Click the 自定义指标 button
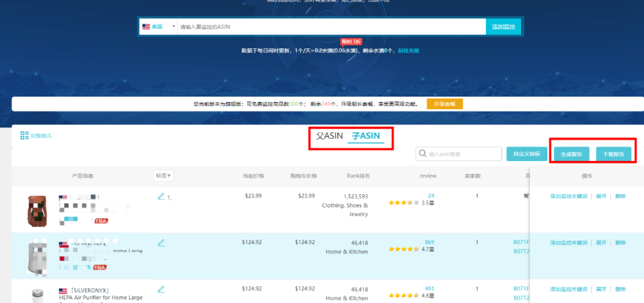Screen dimensions: 644x303 coord(527,154)
